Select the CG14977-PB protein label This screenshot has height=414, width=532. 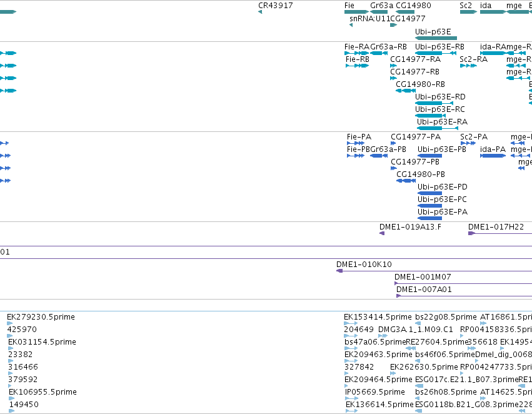(x=415, y=162)
